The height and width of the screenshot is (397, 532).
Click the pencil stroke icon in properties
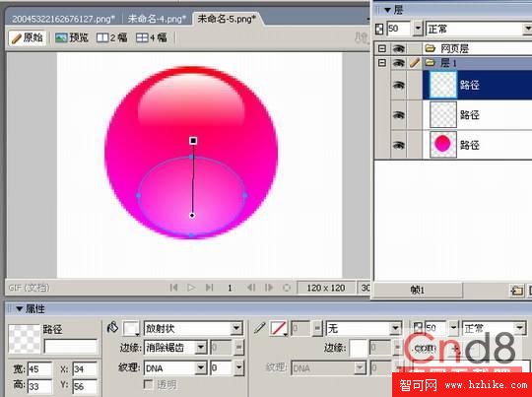point(259,328)
